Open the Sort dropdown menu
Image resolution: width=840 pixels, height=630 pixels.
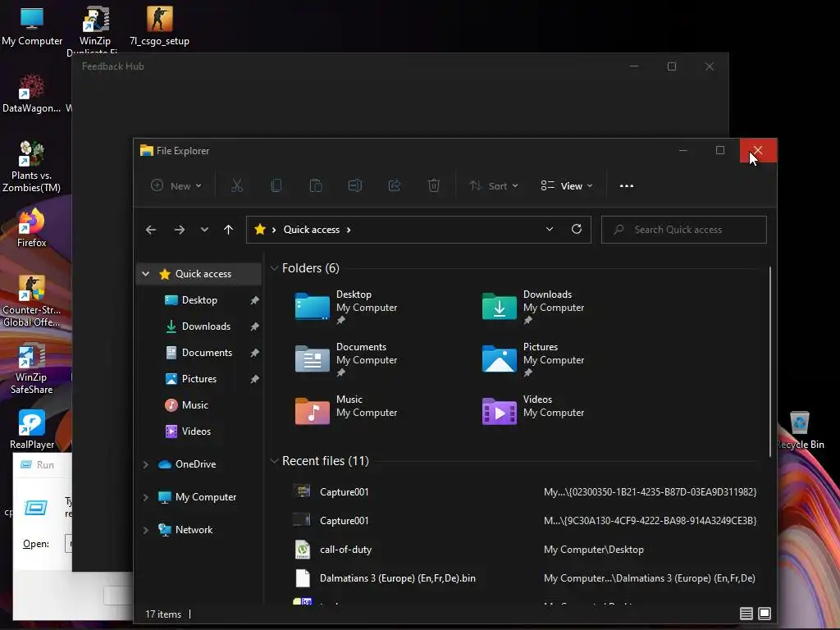click(x=493, y=186)
